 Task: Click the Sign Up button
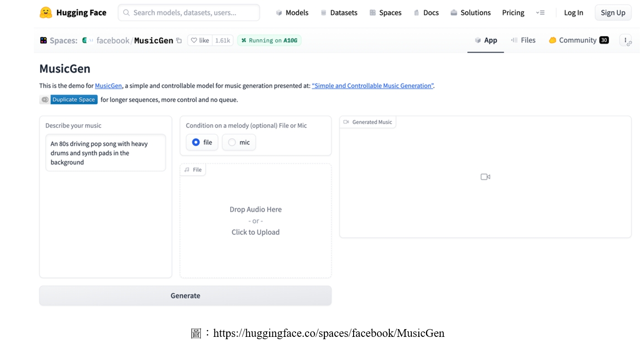click(613, 13)
